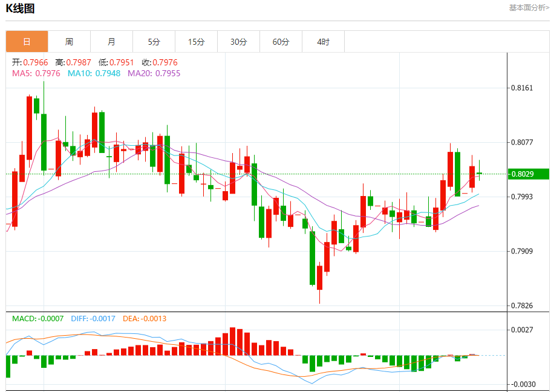Open the 月 monthly chart tab

[111, 42]
